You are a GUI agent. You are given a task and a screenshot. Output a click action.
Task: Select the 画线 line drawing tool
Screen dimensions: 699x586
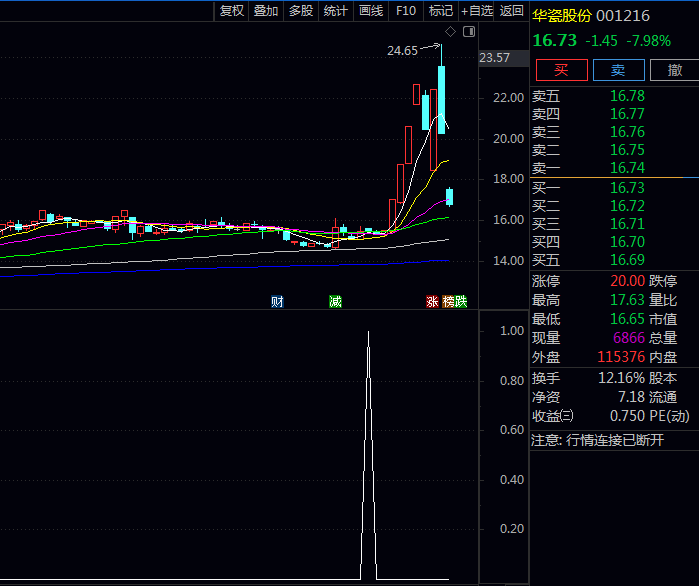point(370,11)
